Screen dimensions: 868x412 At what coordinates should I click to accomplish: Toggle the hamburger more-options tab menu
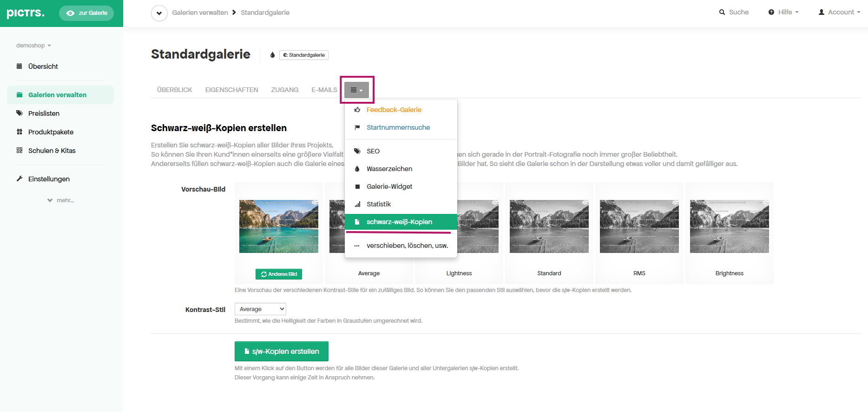tap(356, 90)
